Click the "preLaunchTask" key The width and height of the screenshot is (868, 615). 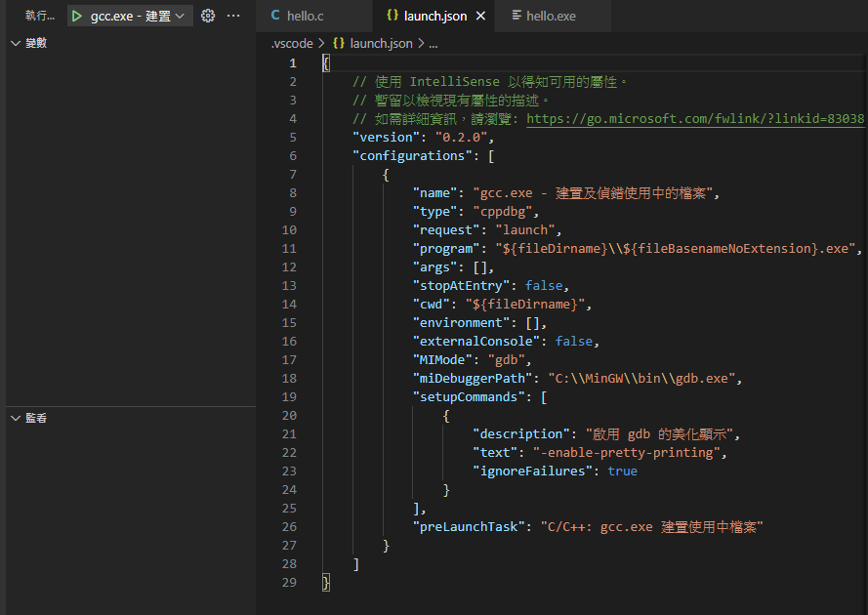pos(469,527)
